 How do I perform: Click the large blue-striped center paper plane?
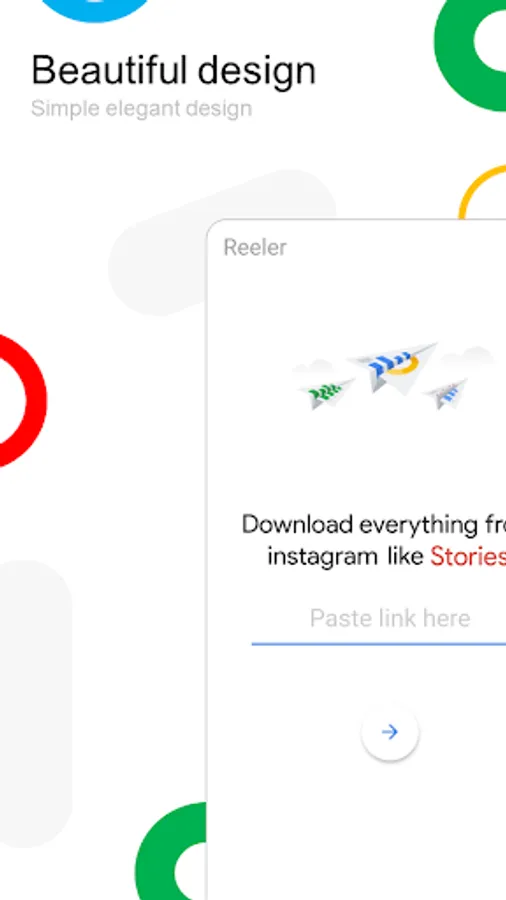point(394,367)
